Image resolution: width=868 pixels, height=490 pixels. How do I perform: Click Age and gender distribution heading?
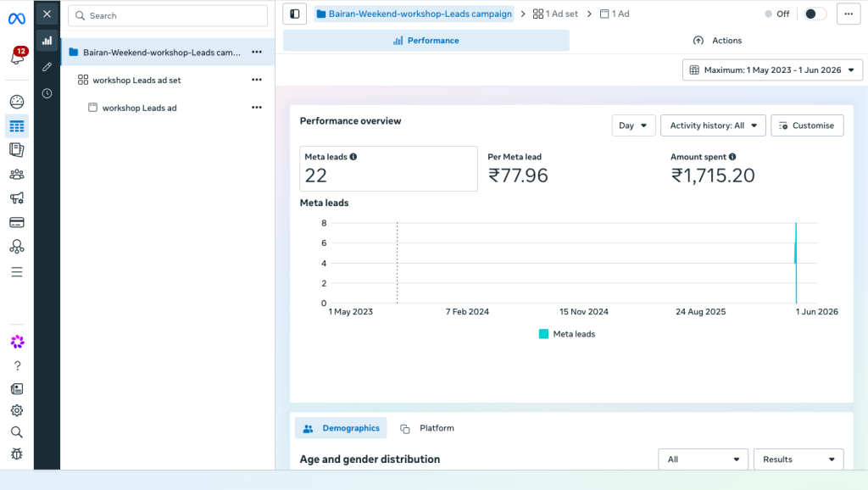click(x=370, y=459)
